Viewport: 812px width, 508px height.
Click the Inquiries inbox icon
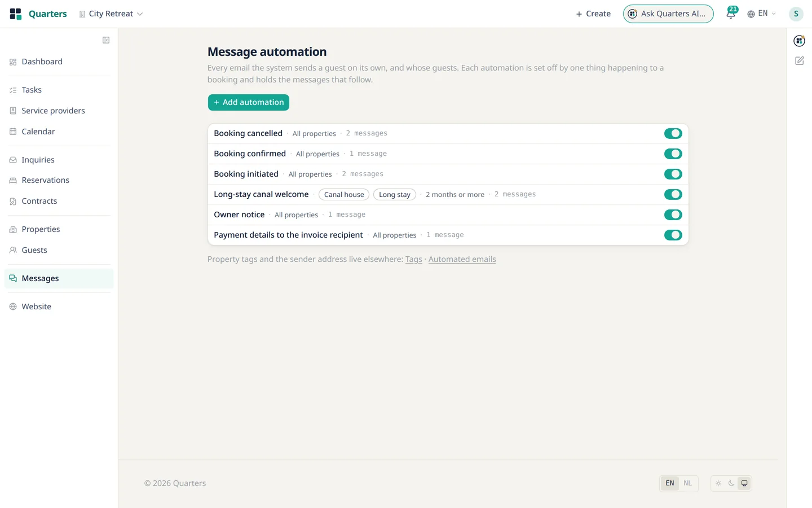point(13,160)
